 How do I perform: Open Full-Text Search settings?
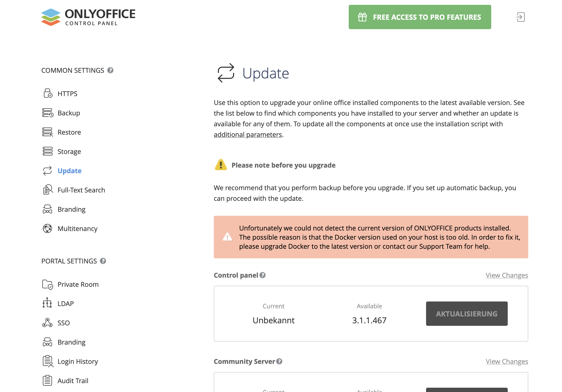point(81,190)
